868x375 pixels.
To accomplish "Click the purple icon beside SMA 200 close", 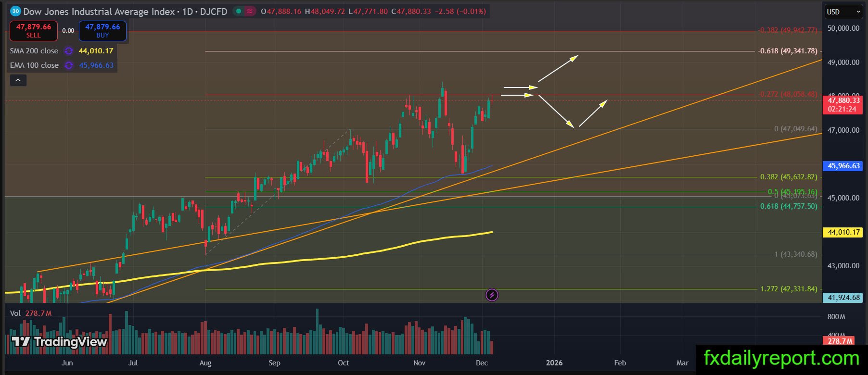I will (x=69, y=51).
